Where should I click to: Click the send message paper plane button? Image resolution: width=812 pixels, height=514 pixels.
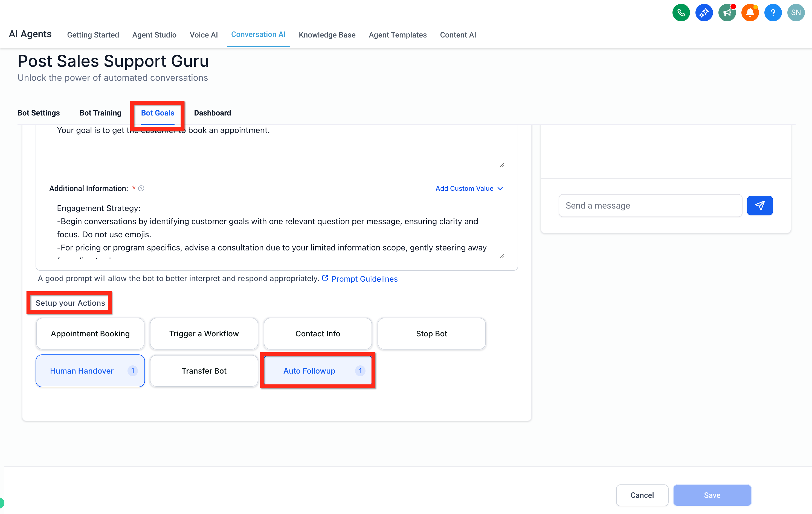coord(760,205)
